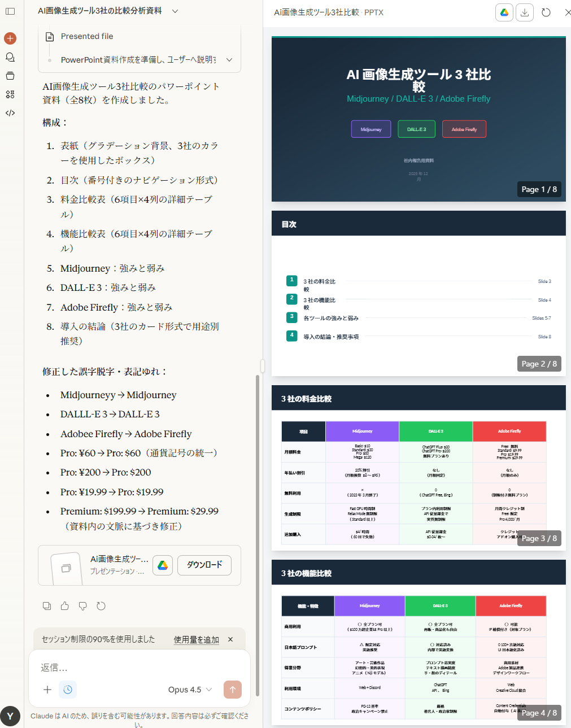Click the 3社の機能比較 slide header
Screen dimensions: 571x728
[x=419, y=573]
